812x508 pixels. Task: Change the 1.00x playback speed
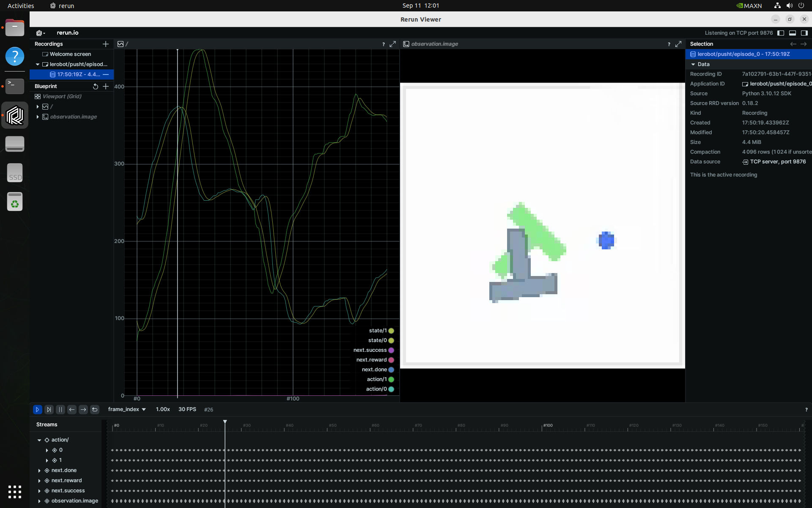[163, 409]
